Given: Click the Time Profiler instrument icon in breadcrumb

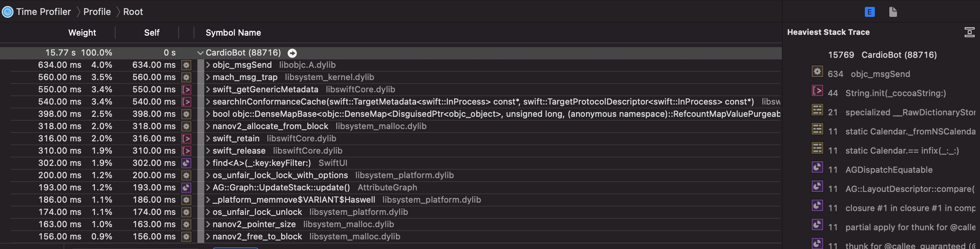Looking at the screenshot, I should coord(8,12).
